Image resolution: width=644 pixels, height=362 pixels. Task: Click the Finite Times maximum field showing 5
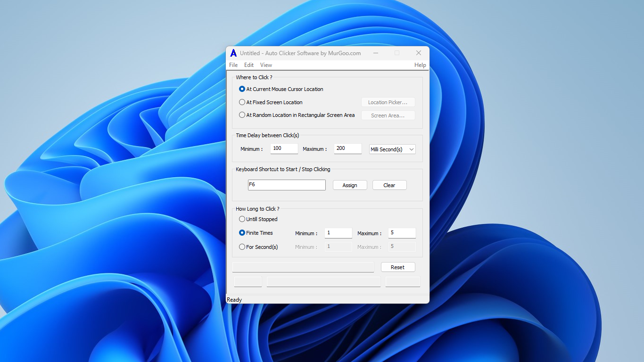click(401, 233)
